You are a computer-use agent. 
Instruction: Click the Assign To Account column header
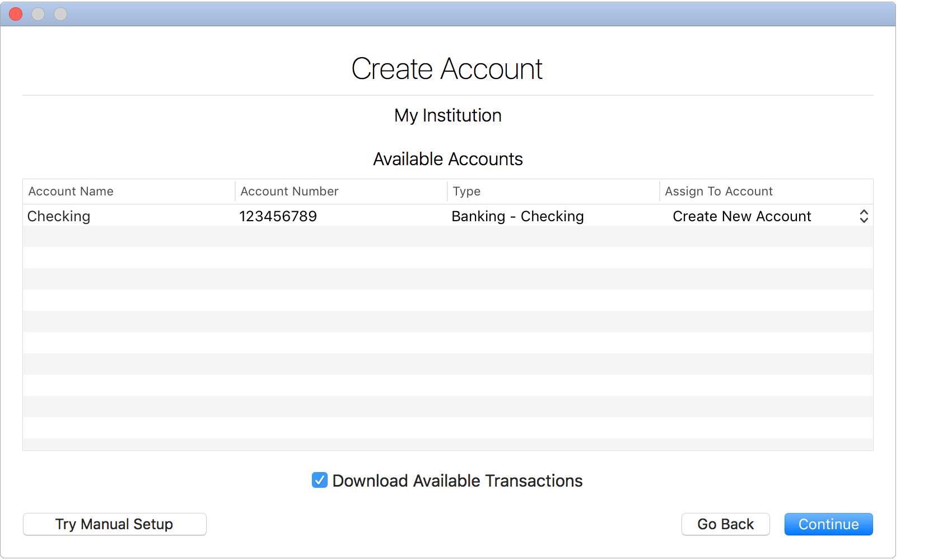coord(718,191)
